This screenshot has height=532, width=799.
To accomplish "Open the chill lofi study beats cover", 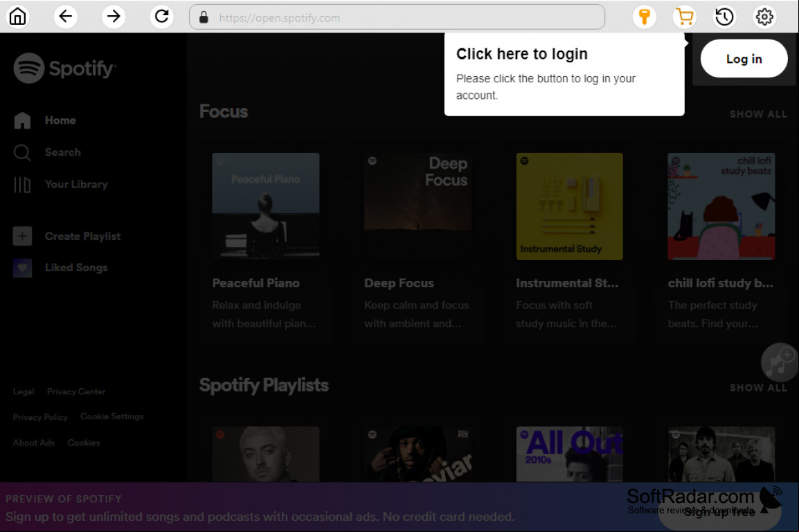I will 721,207.
